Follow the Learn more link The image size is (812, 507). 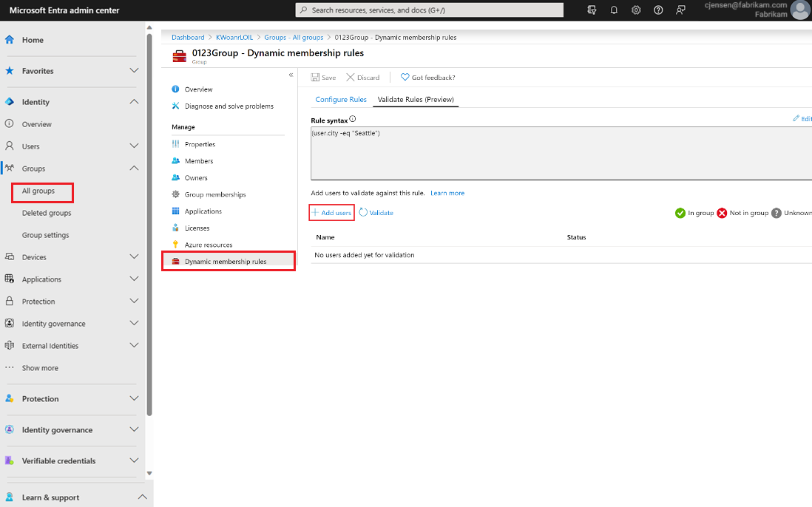tap(447, 193)
